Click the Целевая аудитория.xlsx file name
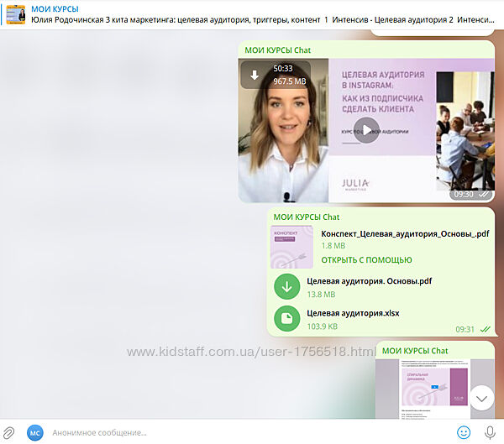Viewport: 504px width, 444px height. click(353, 313)
